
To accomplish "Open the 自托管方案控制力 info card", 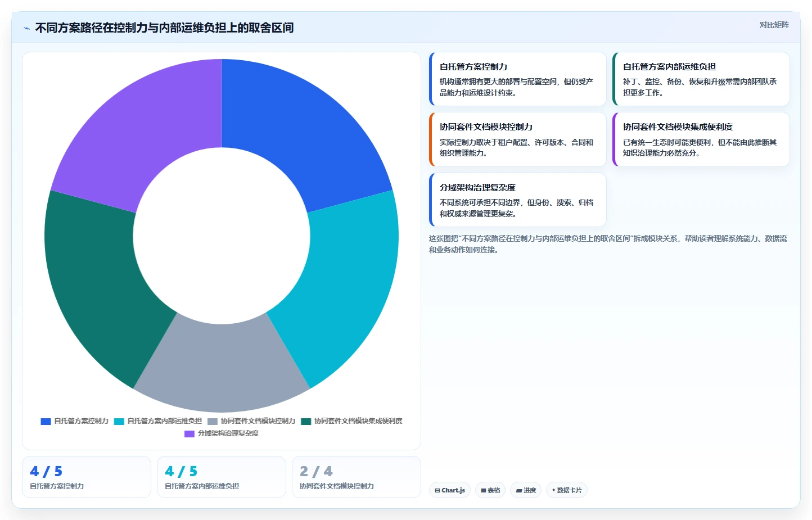I will point(517,79).
